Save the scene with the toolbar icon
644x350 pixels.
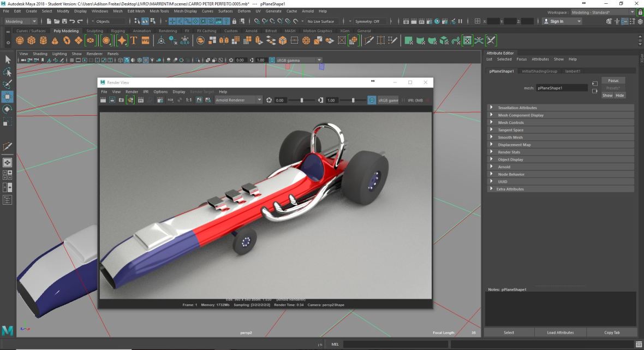click(x=64, y=21)
